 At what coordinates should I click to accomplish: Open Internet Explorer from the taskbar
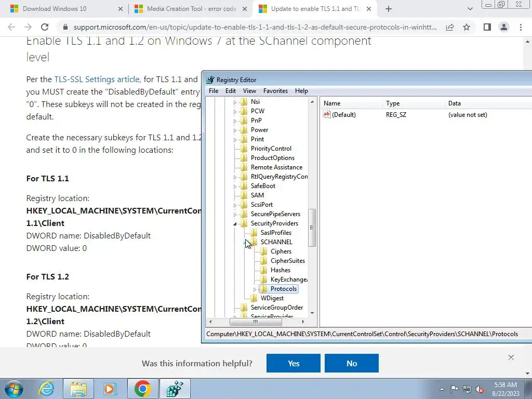tap(46, 389)
